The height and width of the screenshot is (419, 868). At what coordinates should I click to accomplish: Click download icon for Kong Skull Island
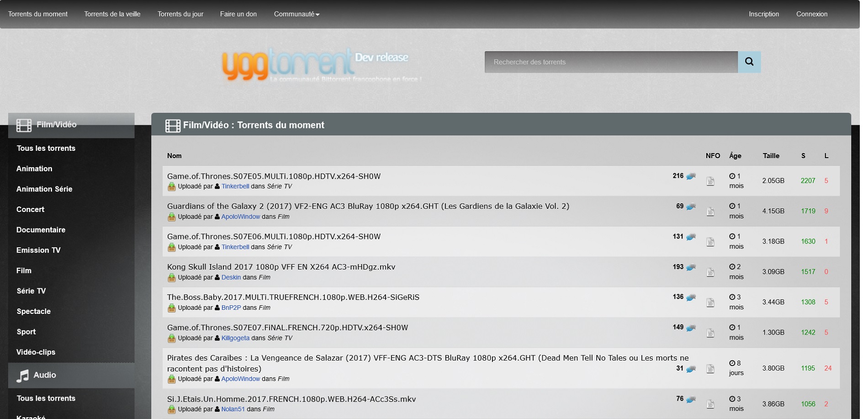(171, 278)
